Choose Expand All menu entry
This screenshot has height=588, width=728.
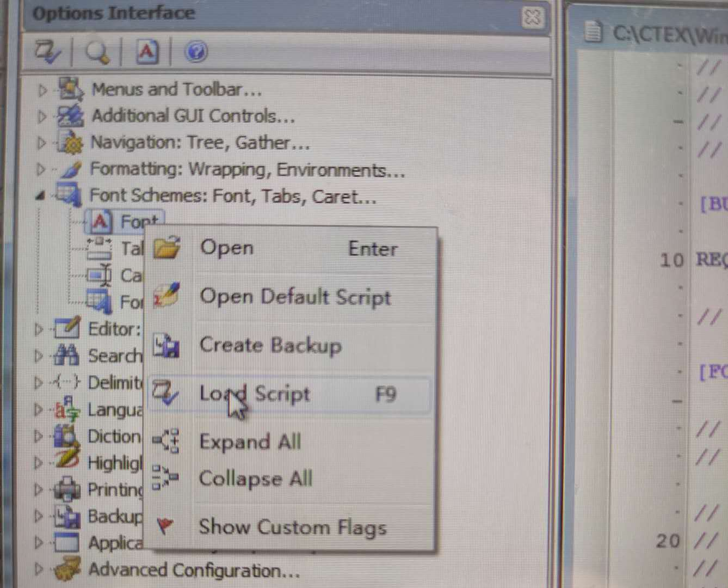291,442
